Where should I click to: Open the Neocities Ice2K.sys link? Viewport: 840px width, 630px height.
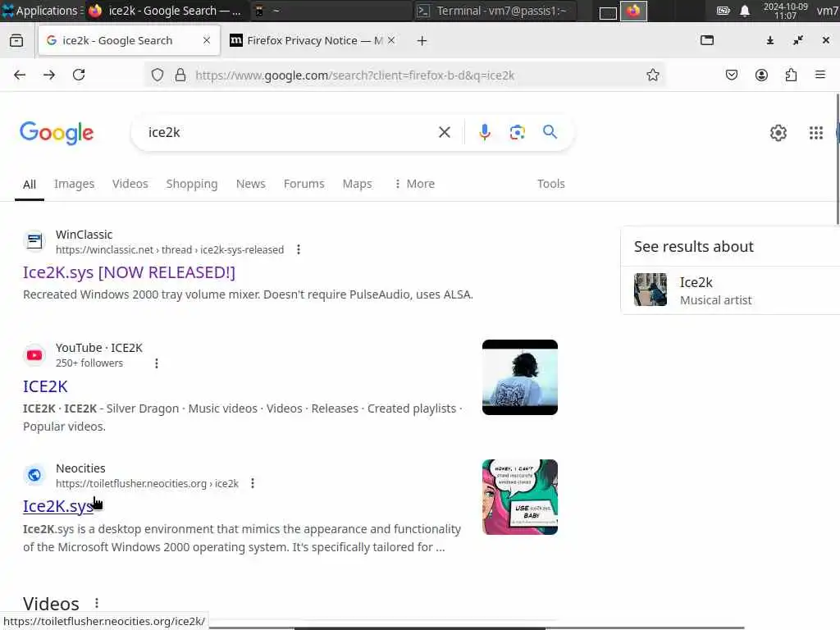pyautogui.click(x=58, y=506)
